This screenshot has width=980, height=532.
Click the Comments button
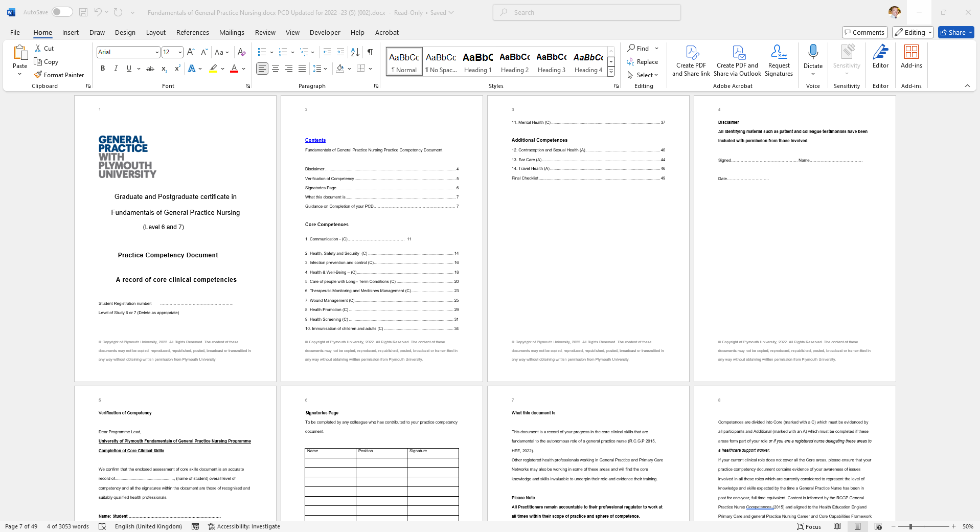point(864,32)
